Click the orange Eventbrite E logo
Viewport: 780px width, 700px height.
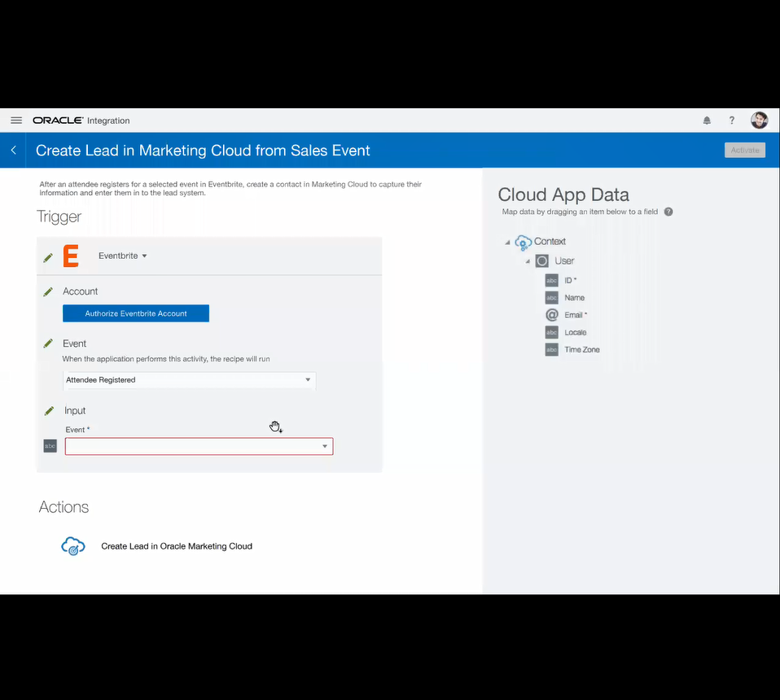(x=71, y=256)
